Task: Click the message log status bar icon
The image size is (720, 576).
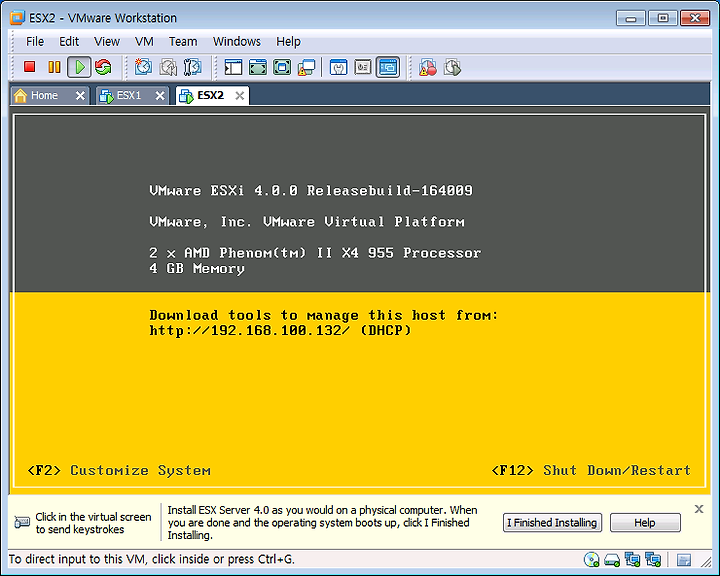Action: click(684, 560)
